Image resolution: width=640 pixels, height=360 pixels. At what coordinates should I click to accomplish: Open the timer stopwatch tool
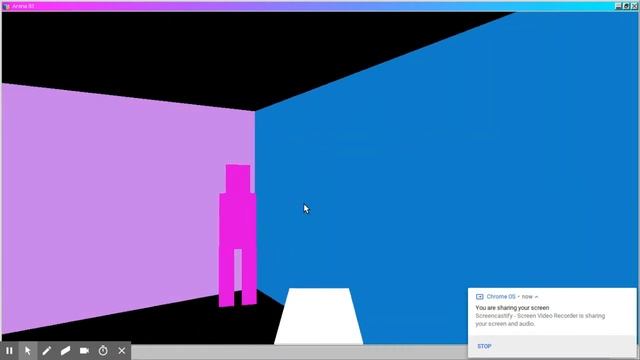tap(103, 351)
